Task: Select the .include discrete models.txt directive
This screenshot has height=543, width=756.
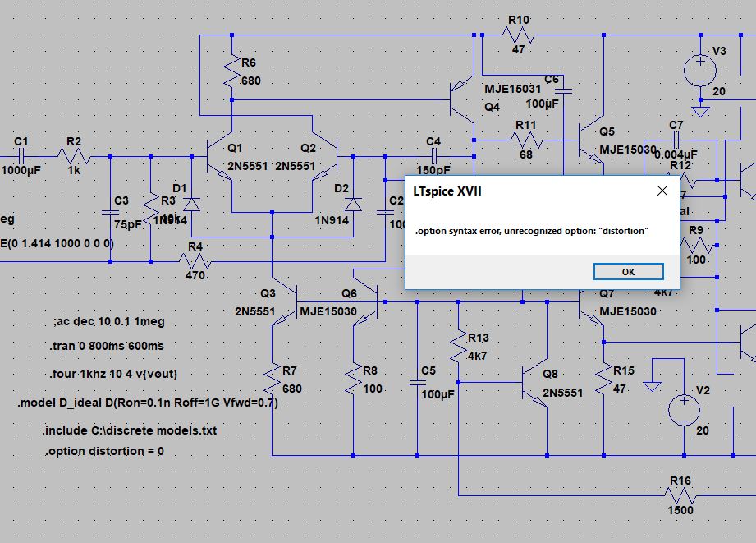Action: 129,430
